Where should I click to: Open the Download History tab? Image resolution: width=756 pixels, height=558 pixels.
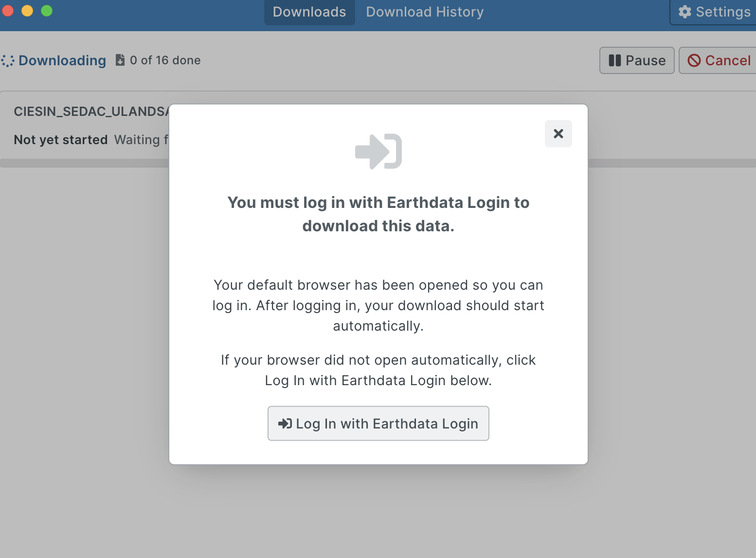(x=425, y=12)
